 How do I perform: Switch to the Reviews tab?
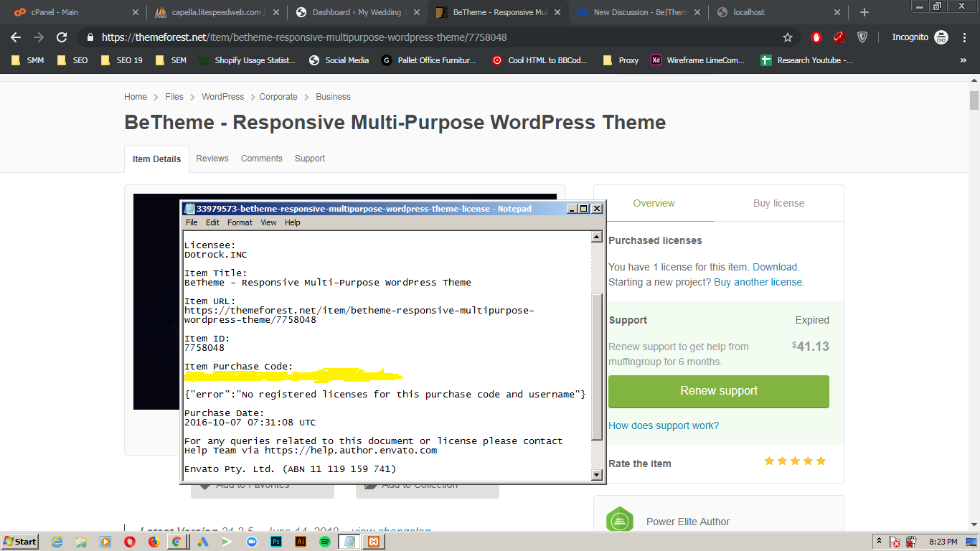click(x=212, y=159)
